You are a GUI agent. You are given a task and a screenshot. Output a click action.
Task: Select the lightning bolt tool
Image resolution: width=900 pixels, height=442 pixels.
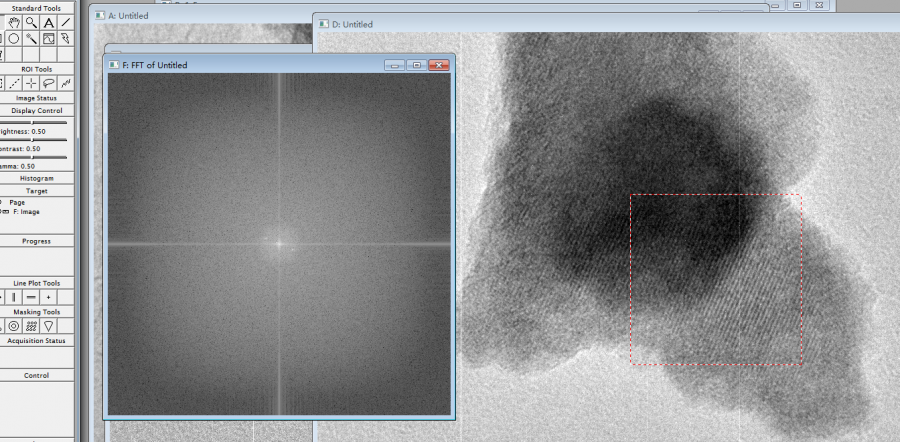(x=66, y=38)
